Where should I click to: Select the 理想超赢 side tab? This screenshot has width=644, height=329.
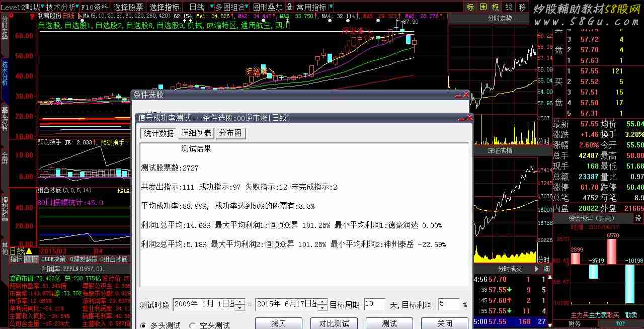5,210
